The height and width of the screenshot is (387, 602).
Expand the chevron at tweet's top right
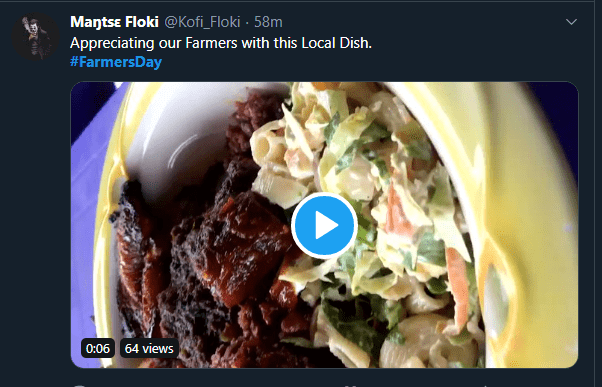(571, 22)
